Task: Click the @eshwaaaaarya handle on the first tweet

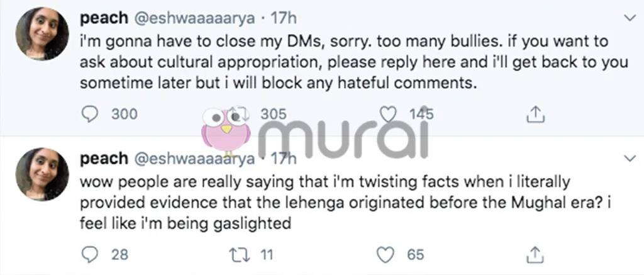Action: coord(194,18)
